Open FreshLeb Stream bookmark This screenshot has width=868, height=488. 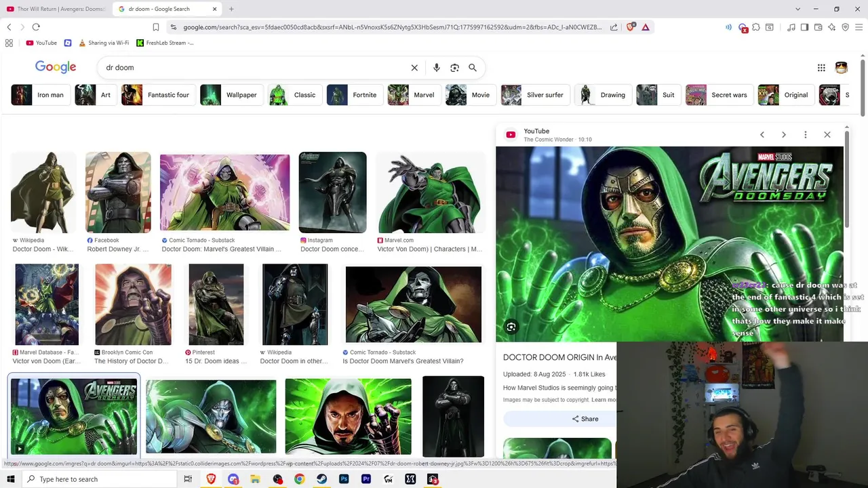coord(165,43)
